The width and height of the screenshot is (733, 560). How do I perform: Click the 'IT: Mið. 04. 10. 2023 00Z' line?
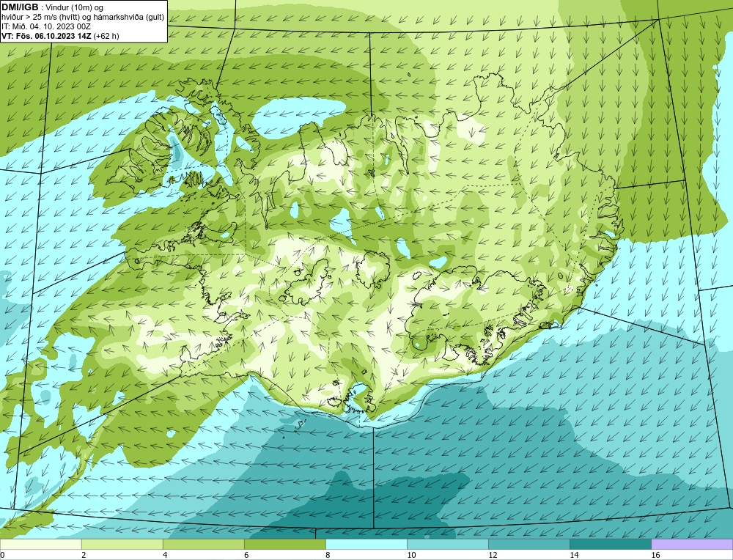click(x=45, y=26)
